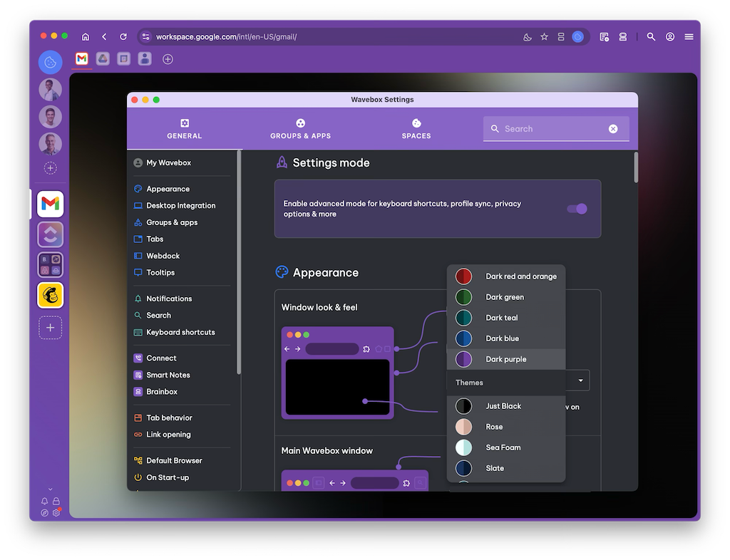Open Tabs section in settings sidebar
This screenshot has height=560, width=730.
(149, 239)
